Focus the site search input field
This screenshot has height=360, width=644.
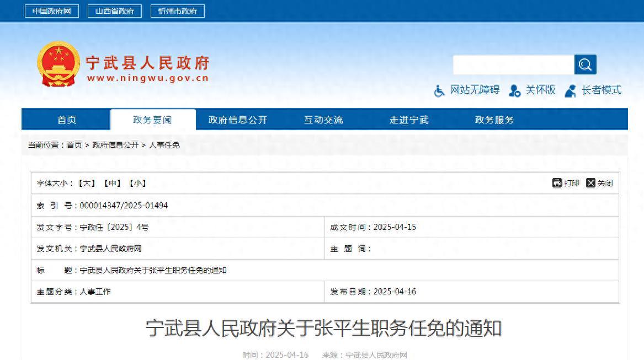tap(513, 65)
